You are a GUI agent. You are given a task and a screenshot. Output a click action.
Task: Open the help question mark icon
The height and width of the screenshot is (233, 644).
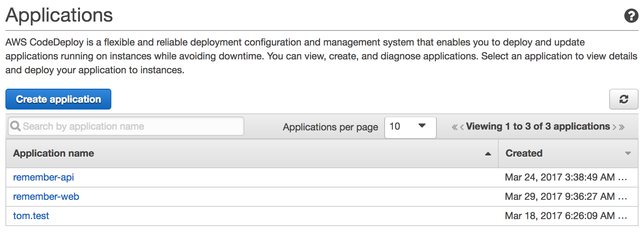[x=631, y=16]
